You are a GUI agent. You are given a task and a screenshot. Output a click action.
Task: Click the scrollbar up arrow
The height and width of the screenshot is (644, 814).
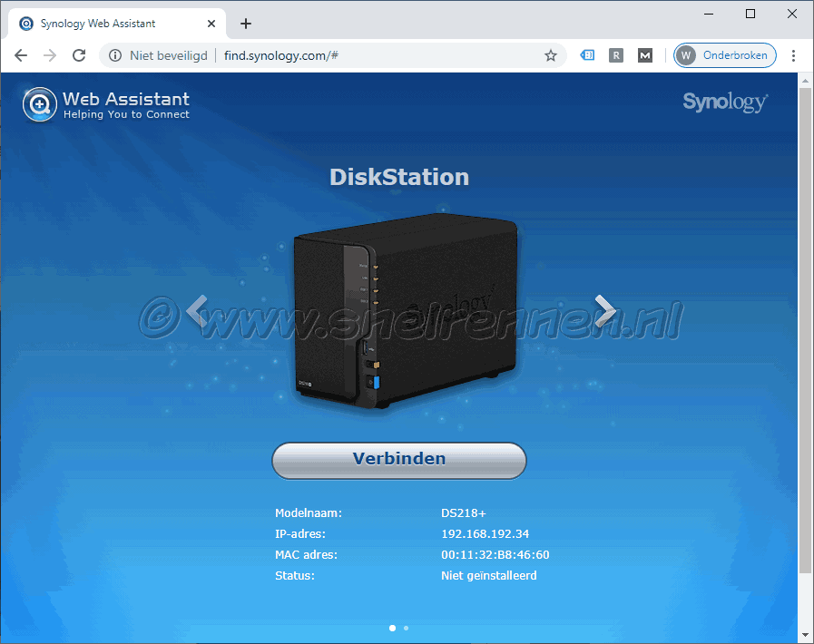pos(805,81)
